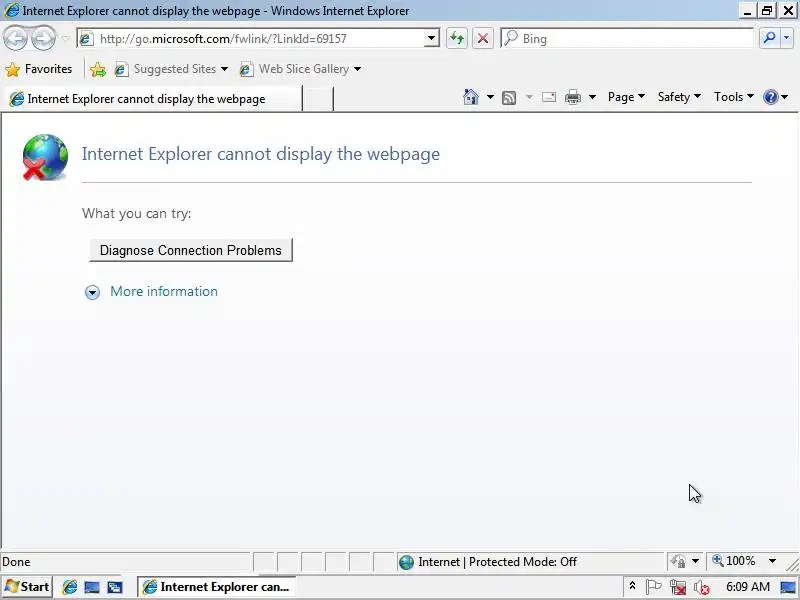Click the Switch between windows Quick Launch icon
This screenshot has width=800, height=600.
[x=114, y=587]
